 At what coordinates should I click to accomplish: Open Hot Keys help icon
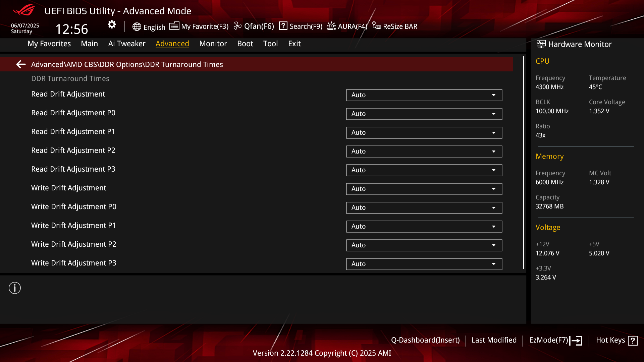click(x=633, y=341)
